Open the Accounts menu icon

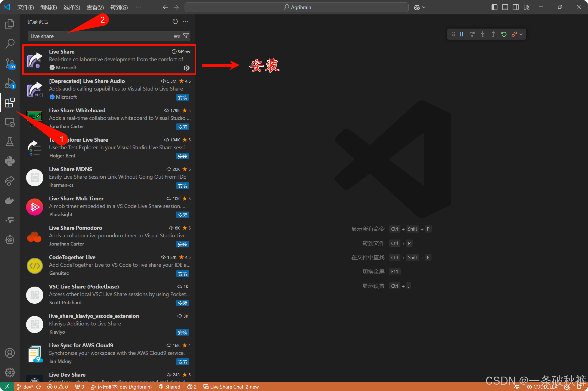tap(10, 353)
